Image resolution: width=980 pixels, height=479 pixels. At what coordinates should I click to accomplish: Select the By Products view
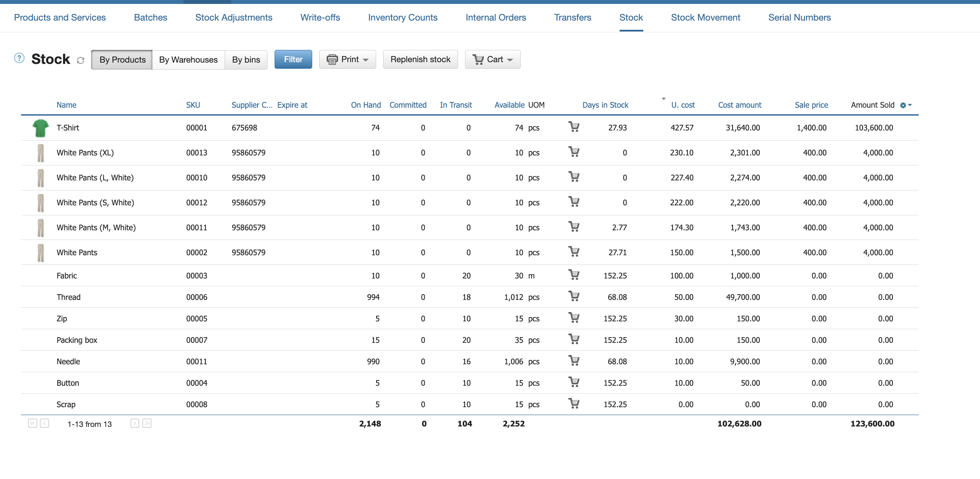tap(122, 60)
